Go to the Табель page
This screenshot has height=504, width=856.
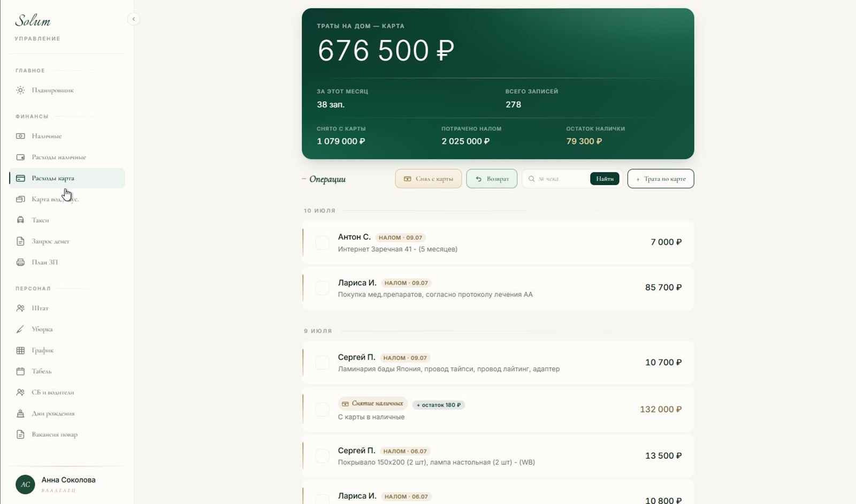point(67,371)
